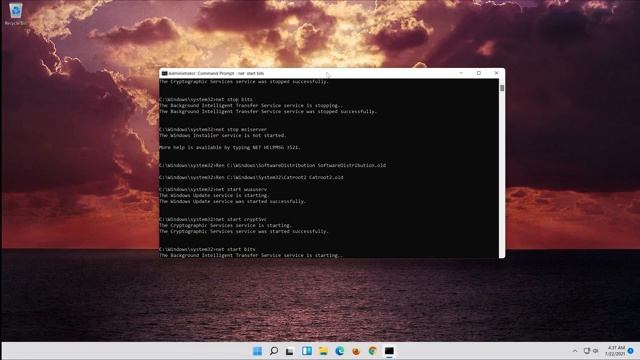Click the Command Prompt scrollbar thumb
640x360 pixels.
(502, 88)
